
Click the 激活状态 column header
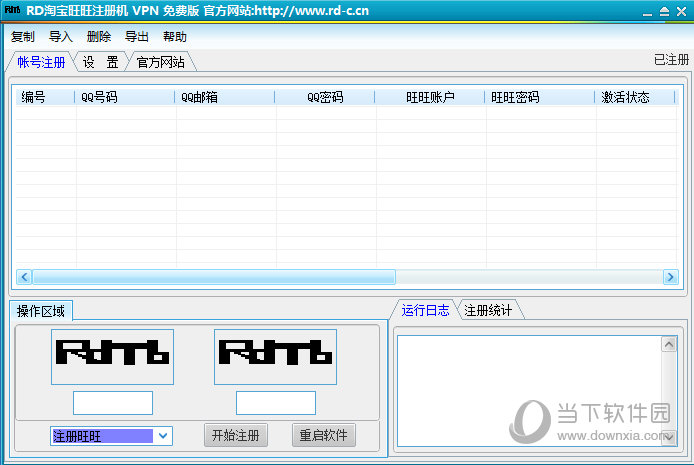pyautogui.click(x=635, y=97)
